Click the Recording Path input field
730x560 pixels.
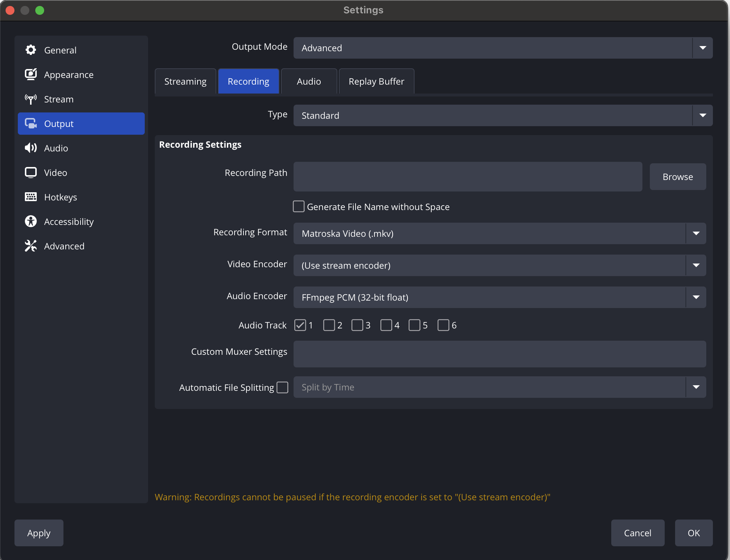pos(468,177)
